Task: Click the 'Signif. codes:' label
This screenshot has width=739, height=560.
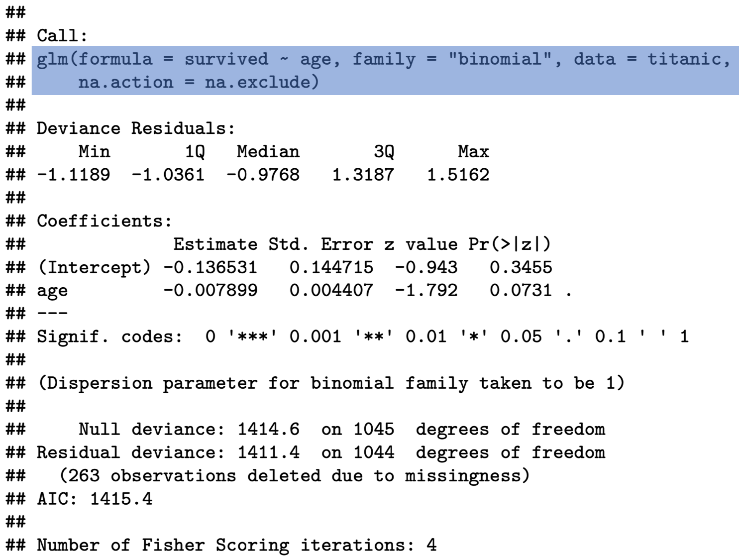Action: pyautogui.click(x=109, y=336)
